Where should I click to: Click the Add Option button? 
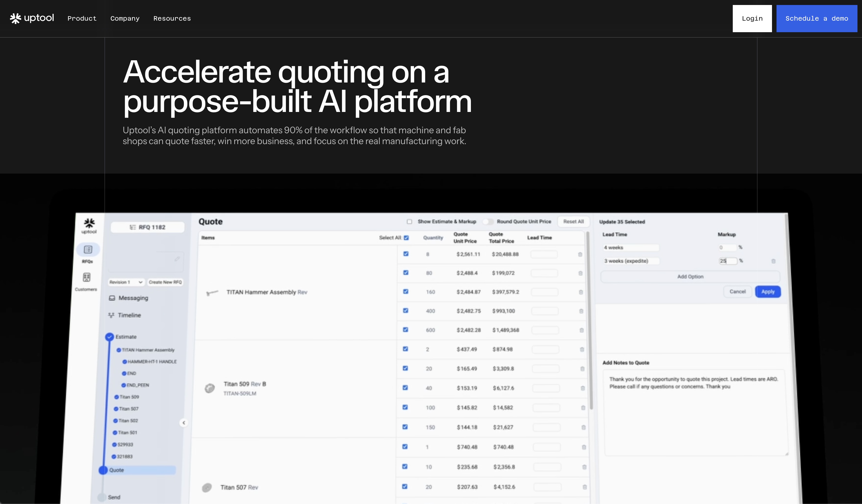pyautogui.click(x=690, y=277)
